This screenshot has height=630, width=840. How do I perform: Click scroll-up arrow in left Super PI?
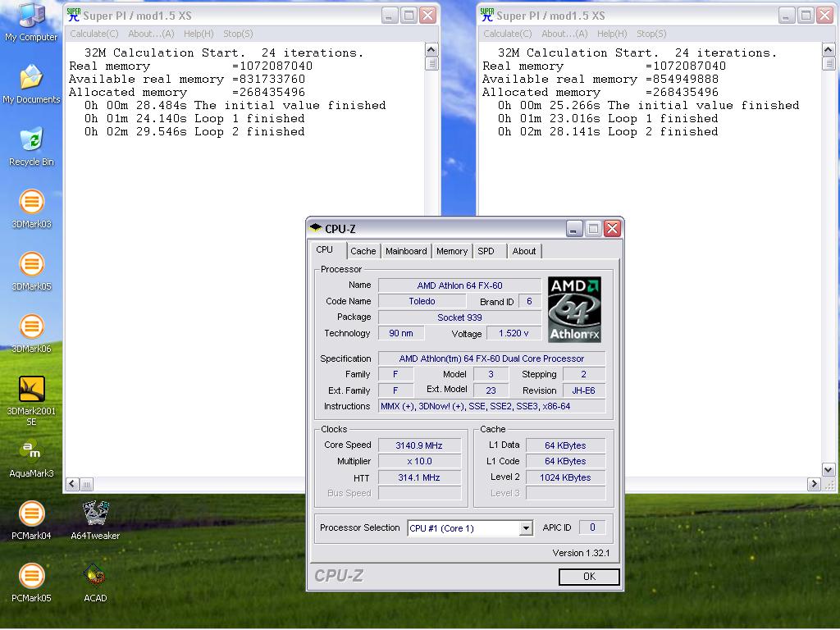[431, 50]
